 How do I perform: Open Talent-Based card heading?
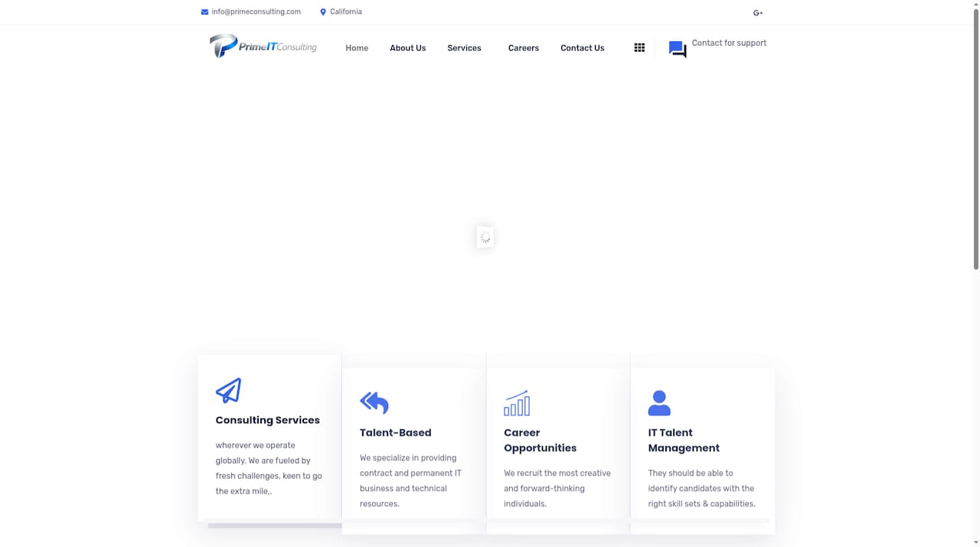pos(396,433)
